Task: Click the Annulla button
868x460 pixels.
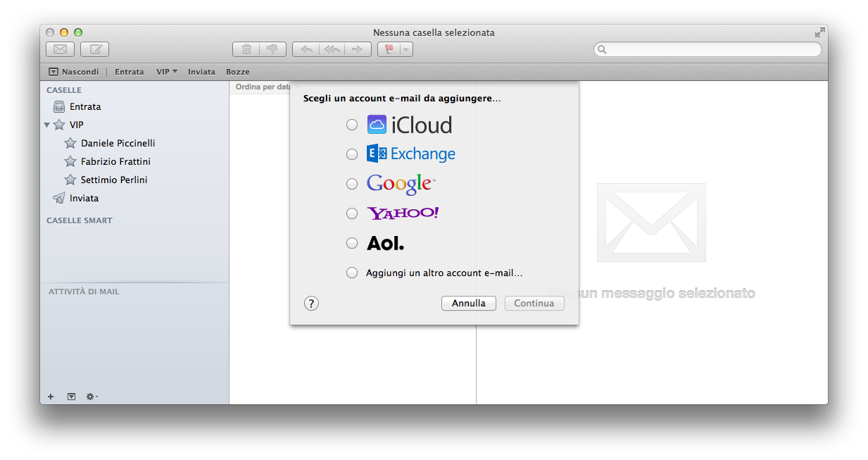Action: tap(469, 304)
